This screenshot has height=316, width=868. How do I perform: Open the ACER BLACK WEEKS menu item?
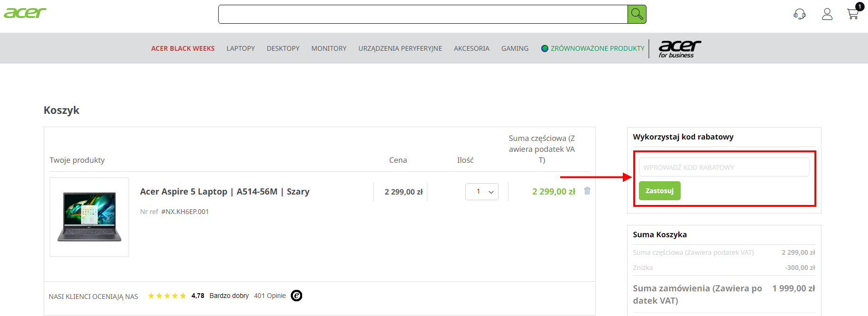183,48
